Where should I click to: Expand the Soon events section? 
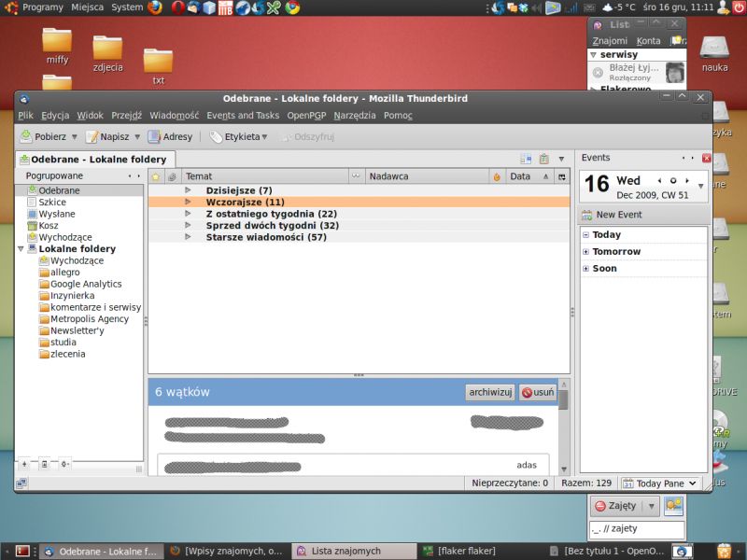586,269
